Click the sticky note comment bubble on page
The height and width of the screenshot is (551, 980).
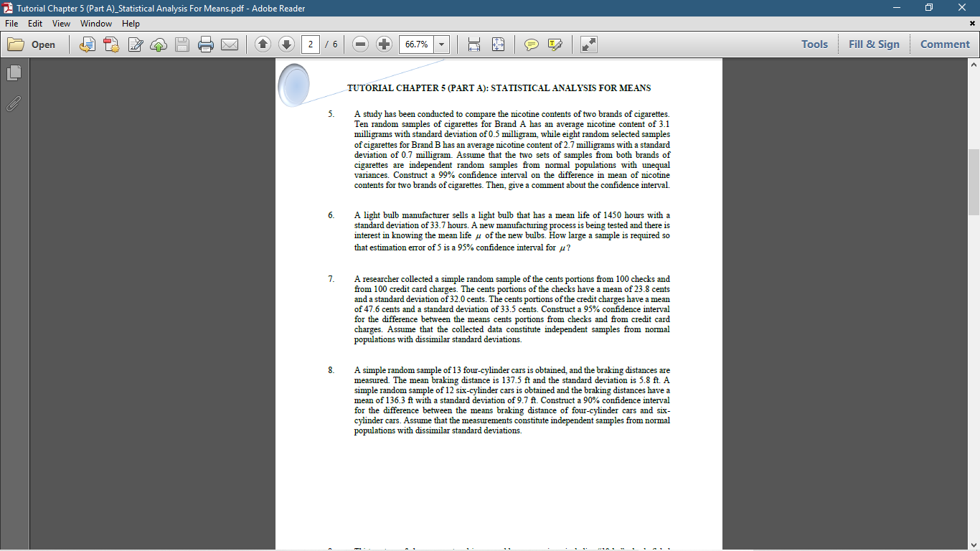coord(293,85)
